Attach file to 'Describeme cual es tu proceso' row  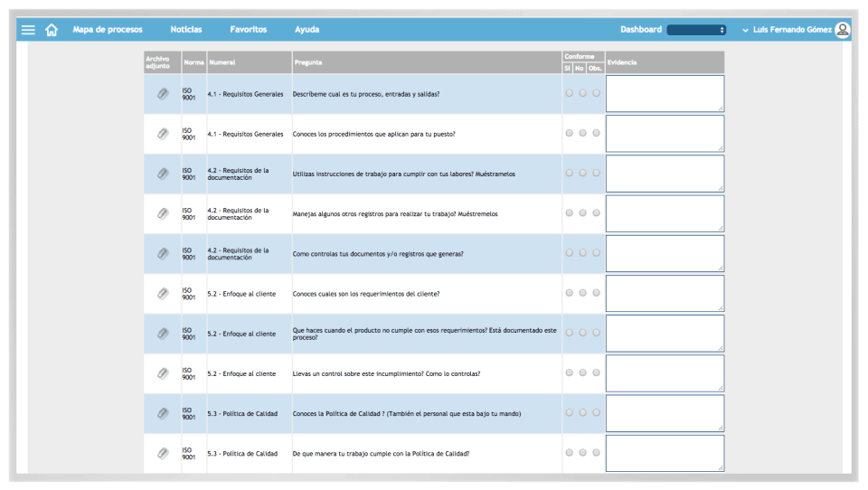[162, 94]
